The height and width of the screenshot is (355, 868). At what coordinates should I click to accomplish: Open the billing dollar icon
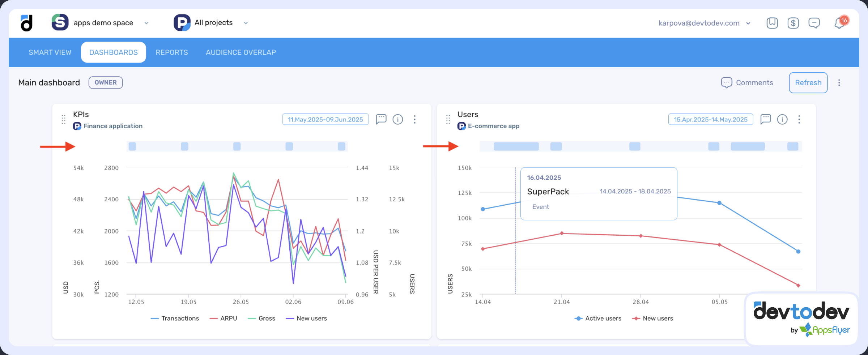coord(793,22)
